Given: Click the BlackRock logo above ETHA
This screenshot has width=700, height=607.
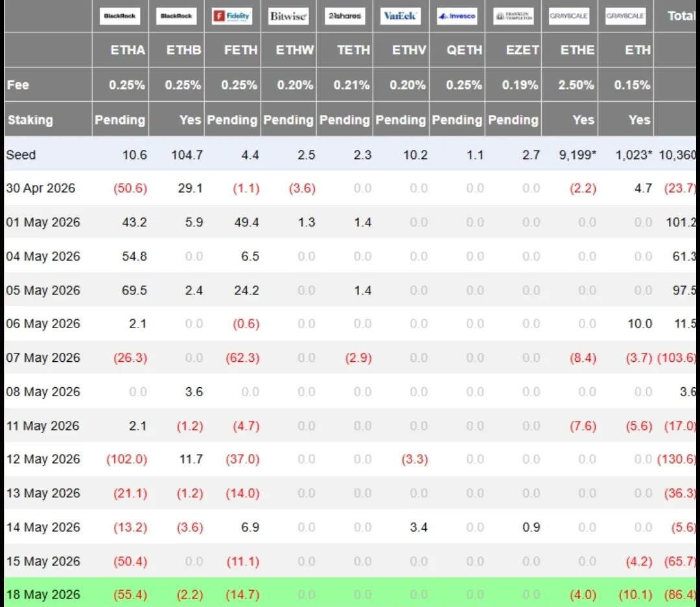Looking at the screenshot, I should pyautogui.click(x=120, y=16).
